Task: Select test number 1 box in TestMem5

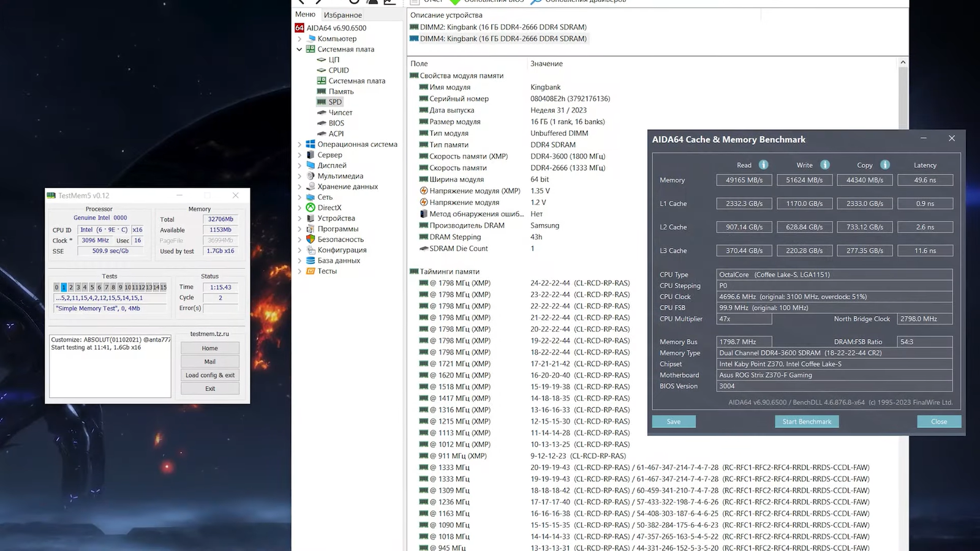Action: tap(64, 287)
